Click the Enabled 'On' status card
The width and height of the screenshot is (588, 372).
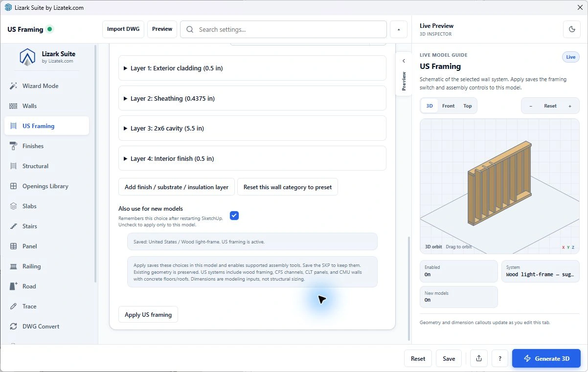[459, 271]
